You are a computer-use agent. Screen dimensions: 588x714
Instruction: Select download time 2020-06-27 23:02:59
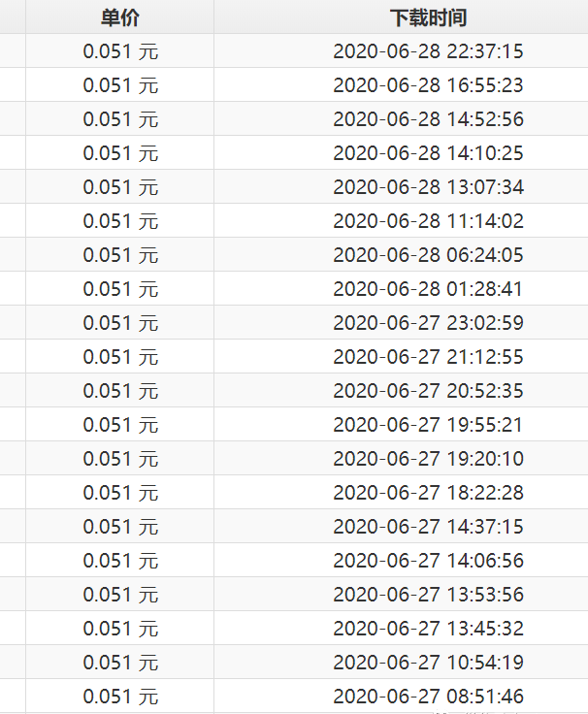[428, 322]
